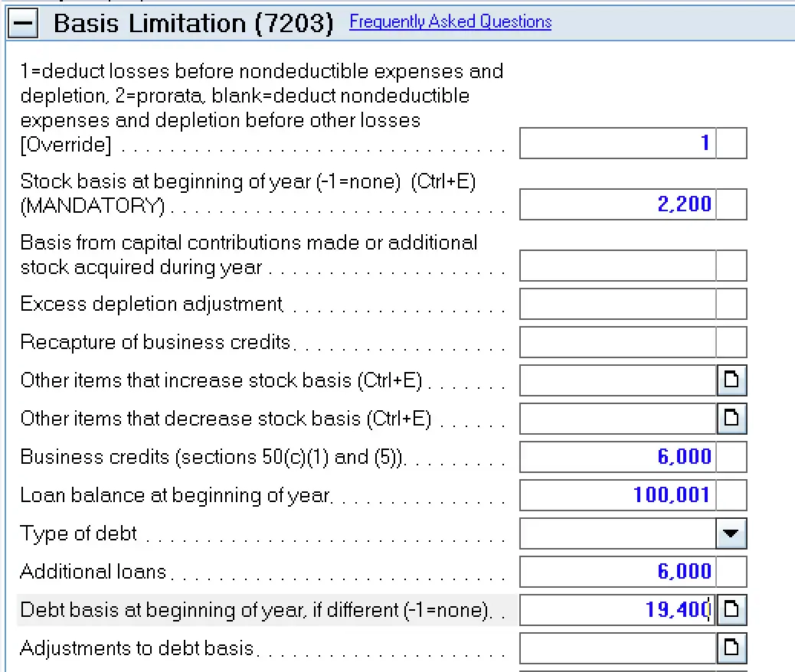Click the Additional loans input field
Screen dimensions: 795x672
[x=617, y=572]
